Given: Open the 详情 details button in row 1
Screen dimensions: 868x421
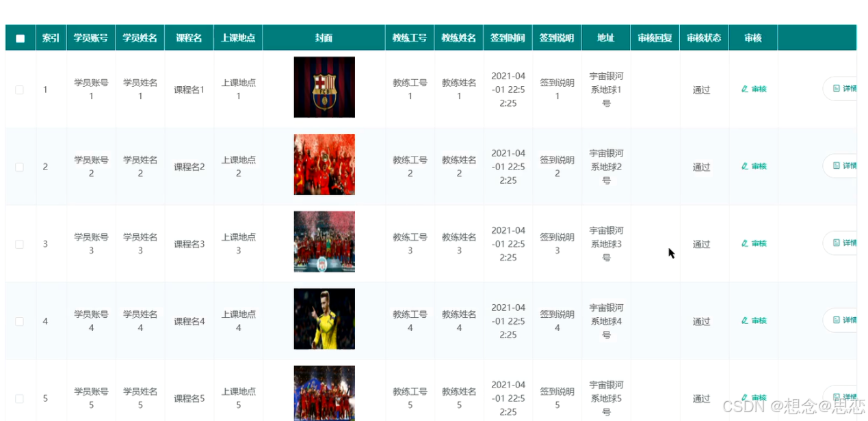Looking at the screenshot, I should click(840, 89).
